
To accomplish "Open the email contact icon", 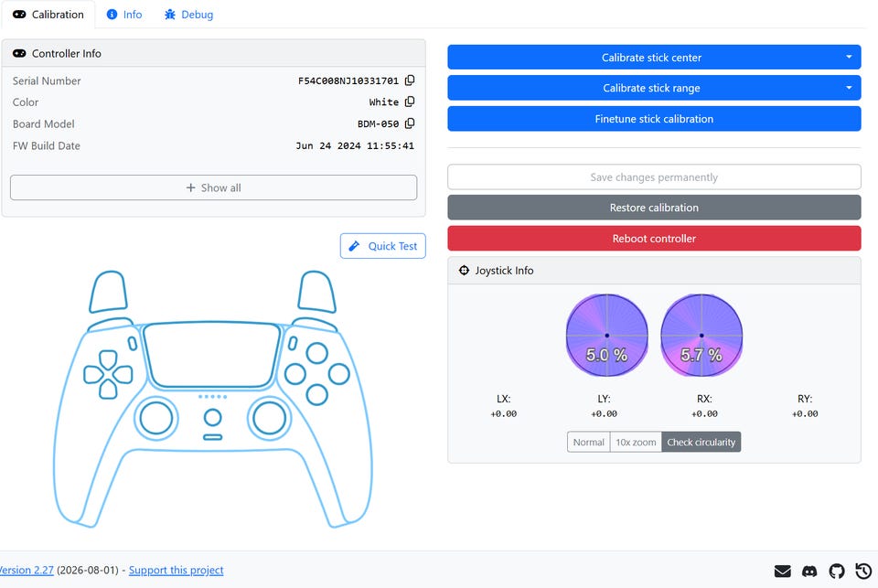I will (x=782, y=571).
